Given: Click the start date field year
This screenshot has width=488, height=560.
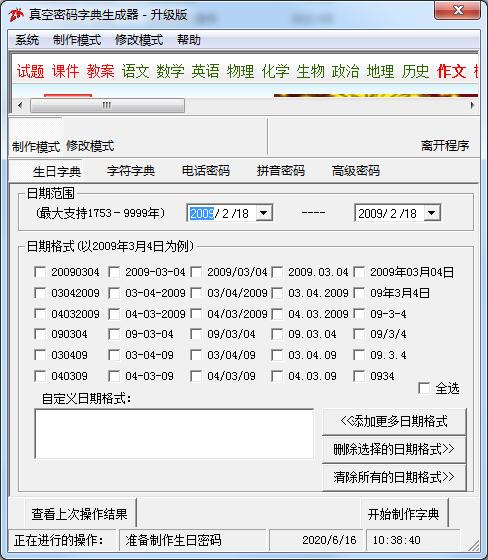Looking at the screenshot, I should [202, 214].
